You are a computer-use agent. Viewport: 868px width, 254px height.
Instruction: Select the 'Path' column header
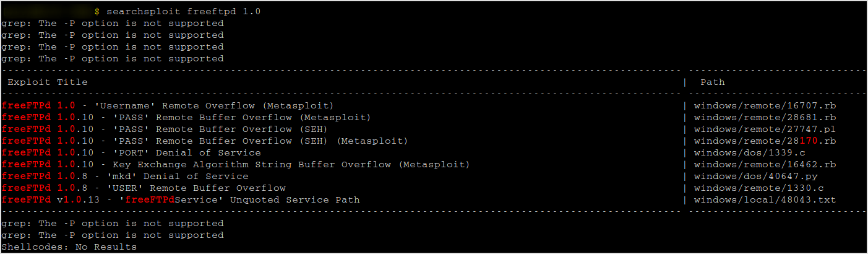(712, 82)
